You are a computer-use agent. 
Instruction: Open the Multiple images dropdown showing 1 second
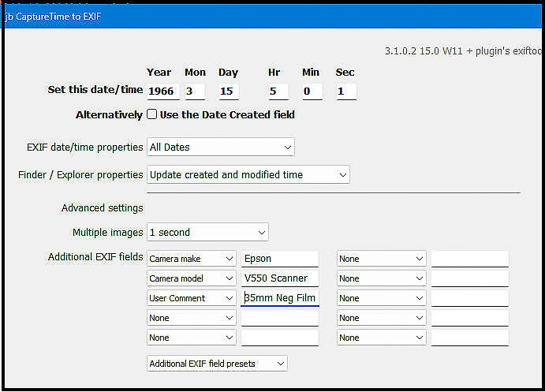point(207,232)
